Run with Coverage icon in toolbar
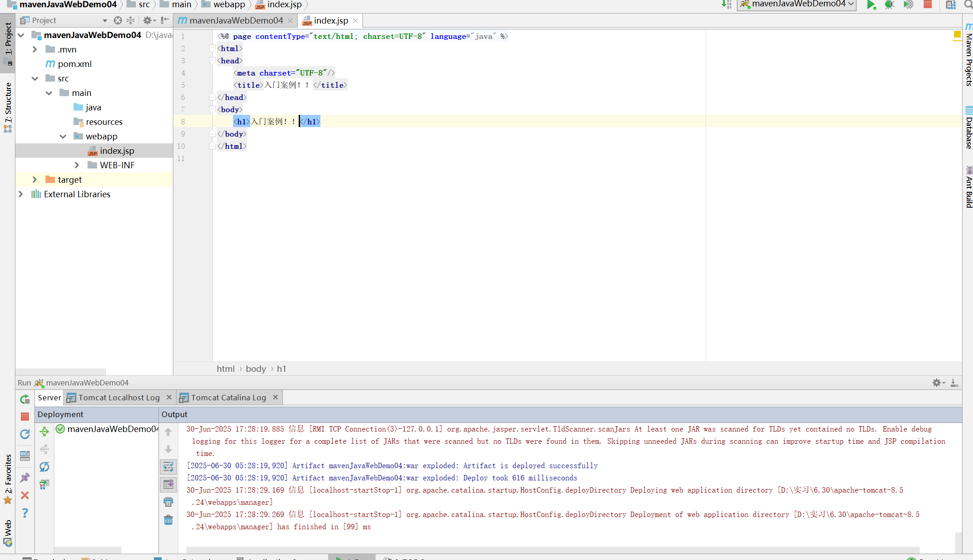973x560 pixels. 908,5
